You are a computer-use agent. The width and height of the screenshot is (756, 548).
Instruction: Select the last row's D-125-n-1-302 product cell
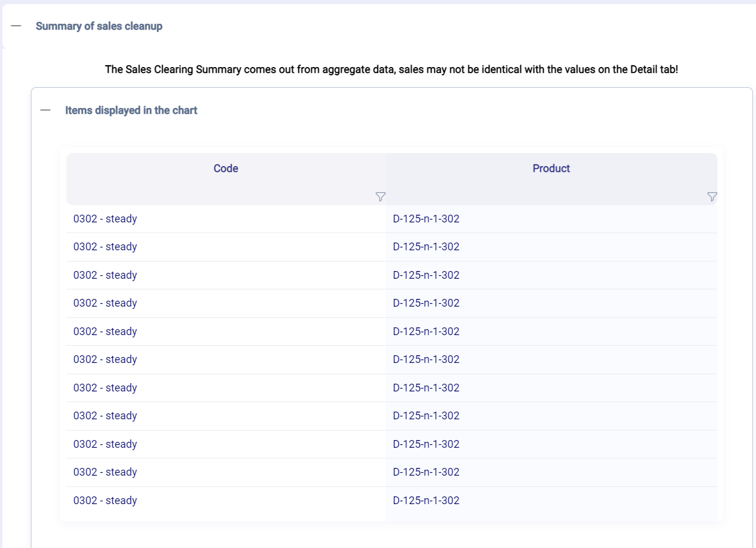tap(426, 501)
